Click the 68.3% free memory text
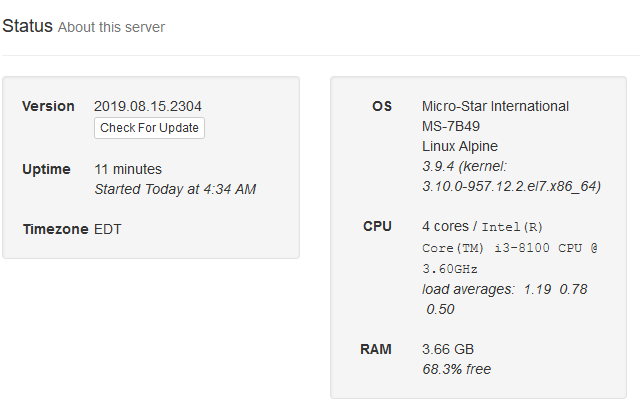This screenshot has width=640, height=420. 456,369
